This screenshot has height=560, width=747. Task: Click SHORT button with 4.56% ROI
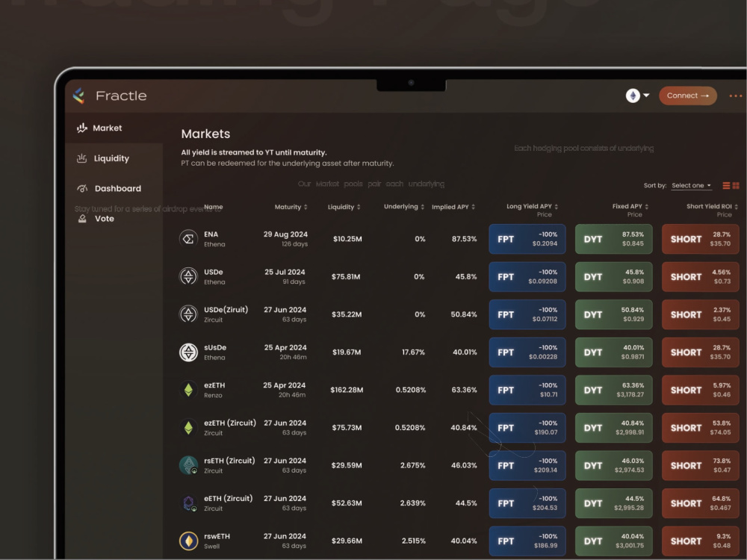701,276
